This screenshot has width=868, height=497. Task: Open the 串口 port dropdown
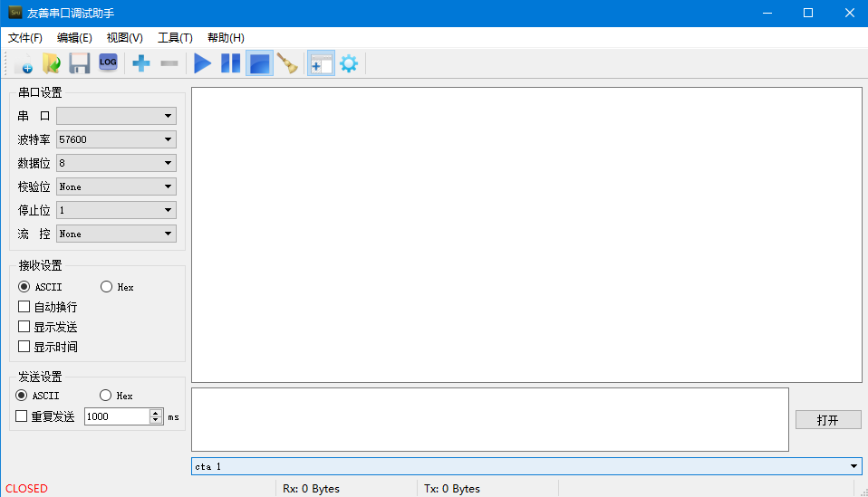pos(116,116)
